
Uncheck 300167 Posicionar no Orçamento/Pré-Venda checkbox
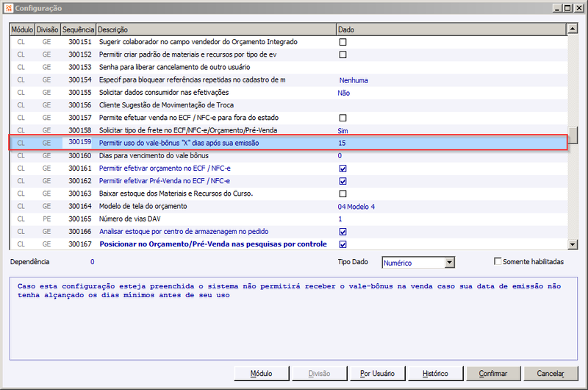coord(343,244)
